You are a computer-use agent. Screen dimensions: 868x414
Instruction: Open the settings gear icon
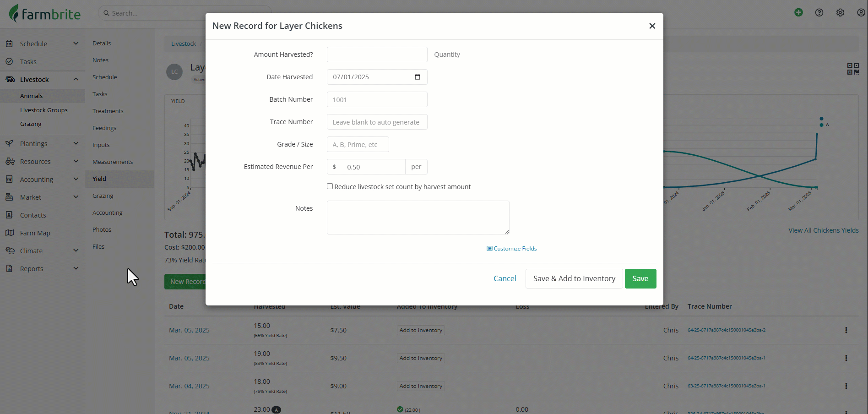[840, 13]
